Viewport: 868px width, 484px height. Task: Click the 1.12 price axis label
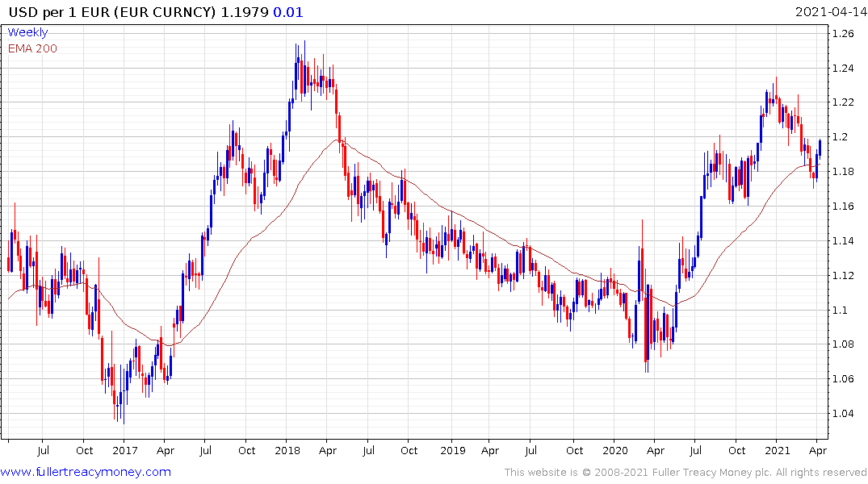point(843,275)
